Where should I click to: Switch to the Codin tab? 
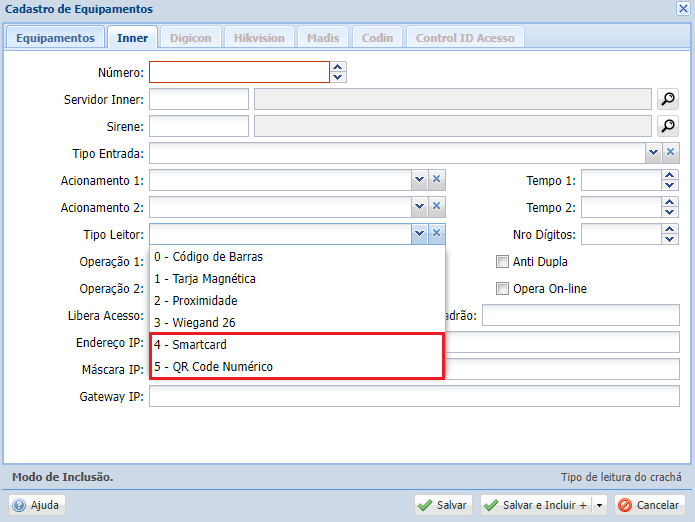[x=377, y=38]
